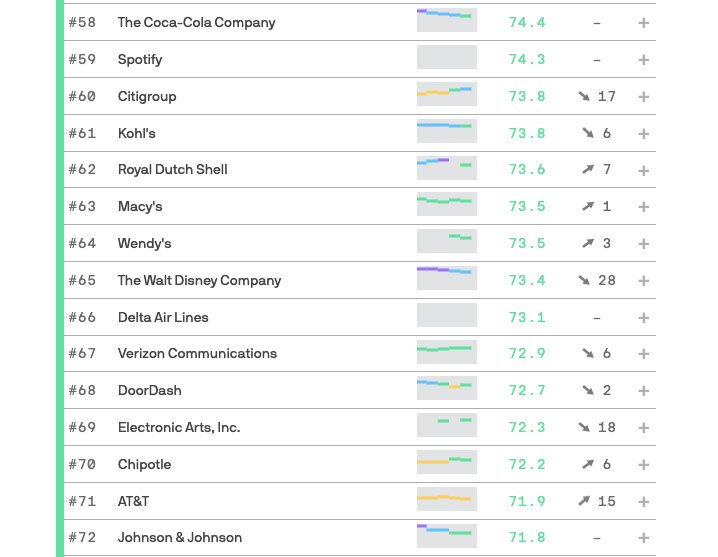The width and height of the screenshot is (718, 557).
Task: Click the AT&T company name
Action: click(x=133, y=501)
